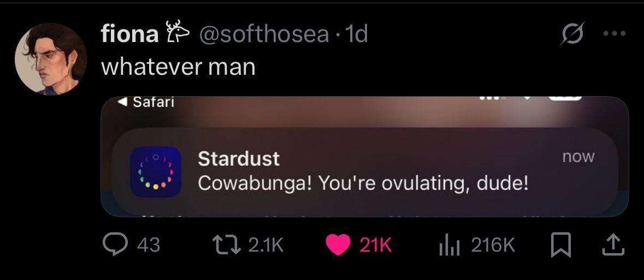
Task: Unlike the post via pink heart
Action: pos(339,245)
